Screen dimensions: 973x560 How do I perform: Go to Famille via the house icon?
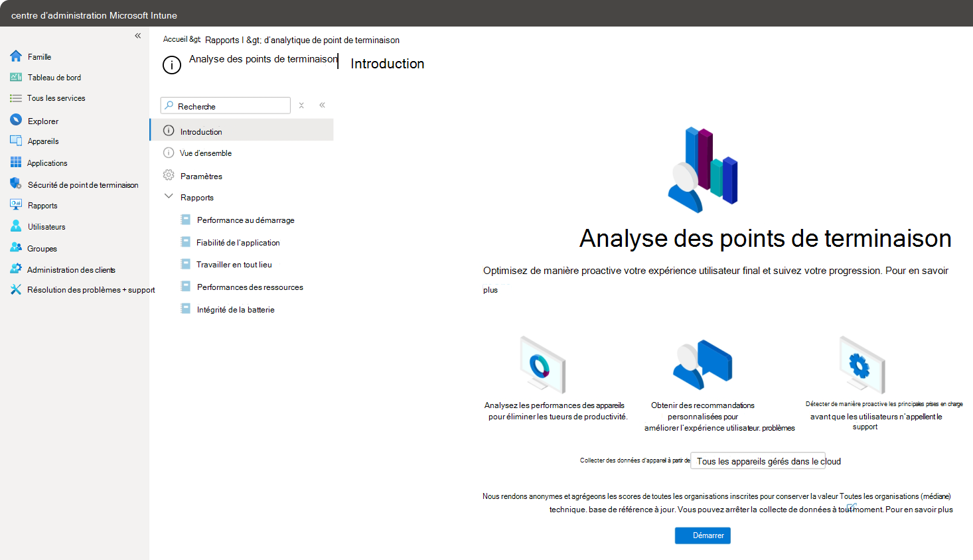[x=16, y=56]
